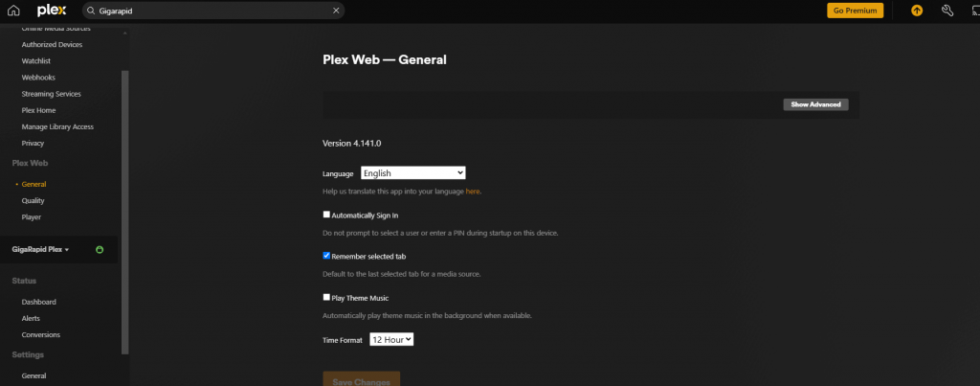Click Go Premium button

click(x=855, y=11)
